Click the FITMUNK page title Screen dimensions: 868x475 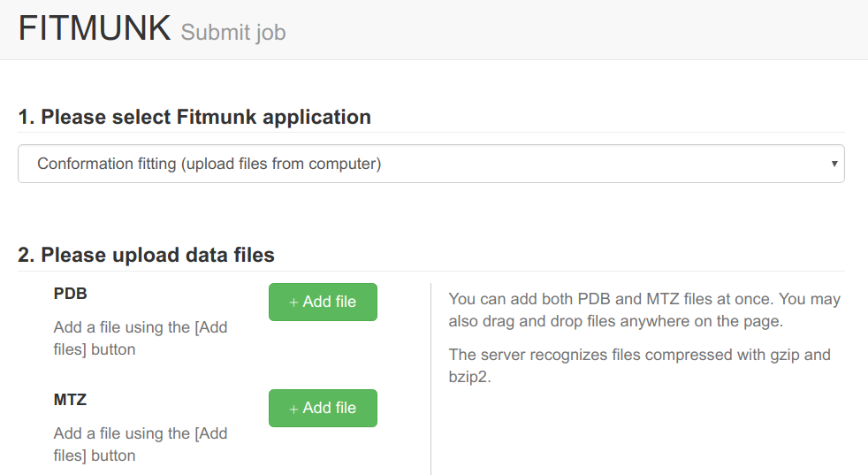pos(95,29)
